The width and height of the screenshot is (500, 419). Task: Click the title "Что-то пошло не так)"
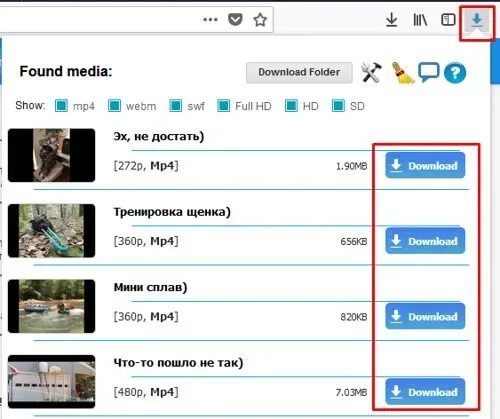coord(178,363)
